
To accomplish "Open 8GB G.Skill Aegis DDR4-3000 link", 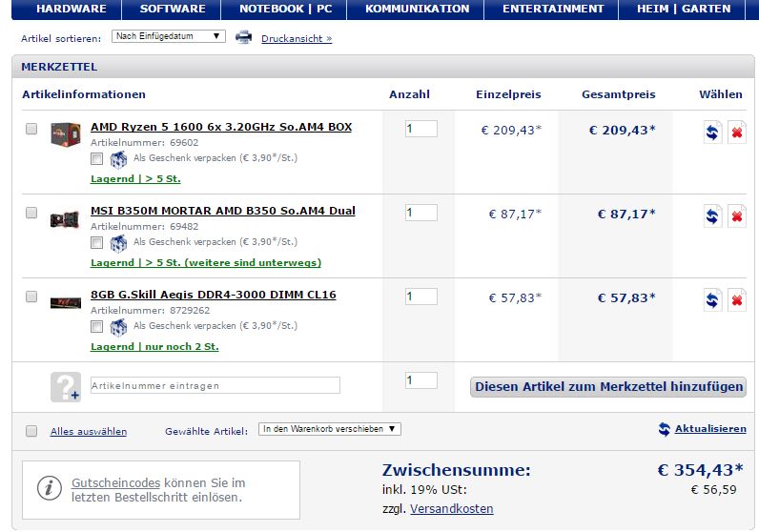I will [214, 295].
